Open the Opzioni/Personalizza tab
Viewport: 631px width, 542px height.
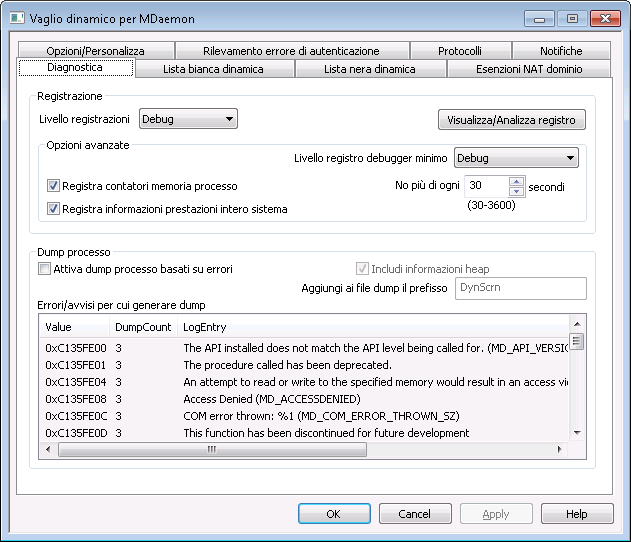click(96, 51)
